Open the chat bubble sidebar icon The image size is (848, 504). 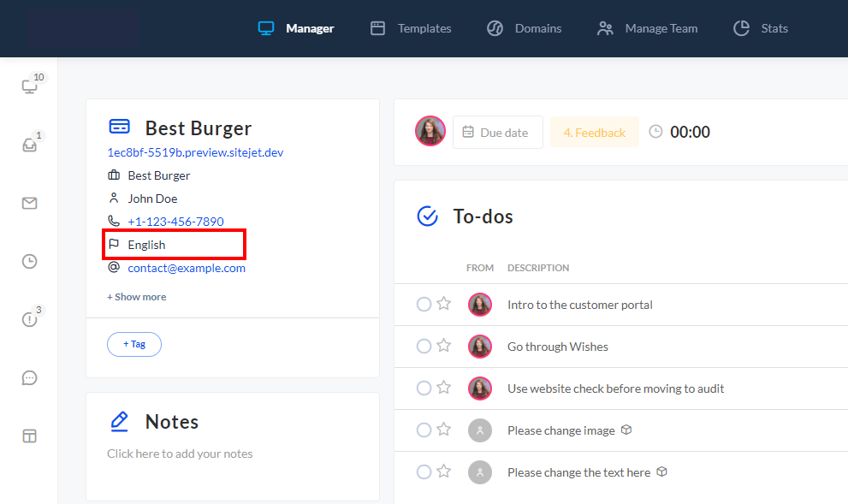tap(30, 378)
